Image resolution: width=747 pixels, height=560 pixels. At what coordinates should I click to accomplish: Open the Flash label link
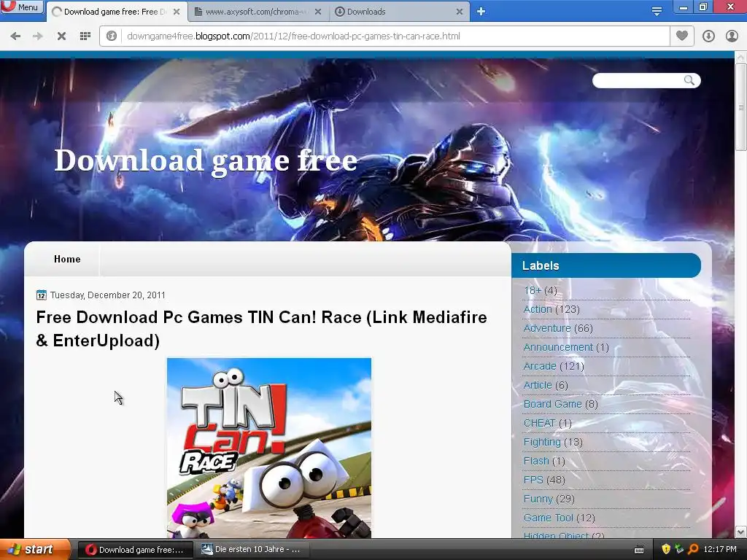click(x=536, y=461)
